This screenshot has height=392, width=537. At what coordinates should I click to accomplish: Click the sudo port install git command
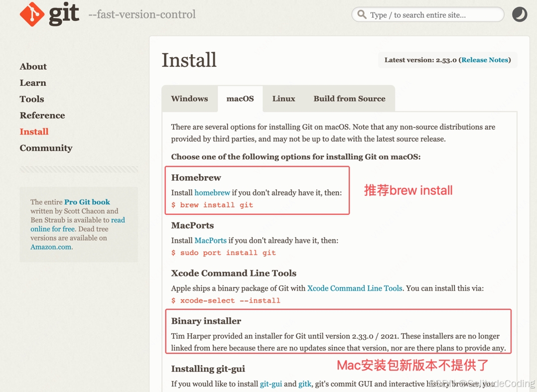coord(224,253)
